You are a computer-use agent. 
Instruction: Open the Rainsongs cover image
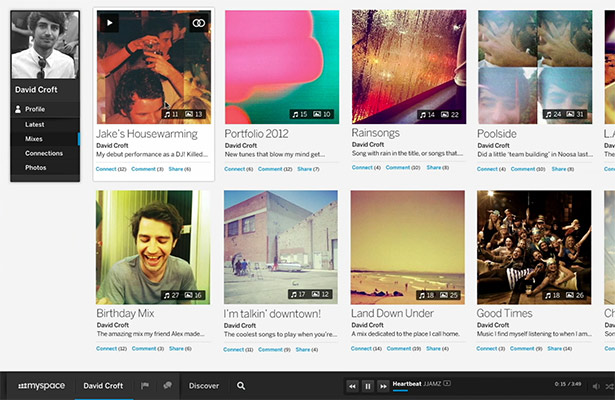click(x=409, y=67)
